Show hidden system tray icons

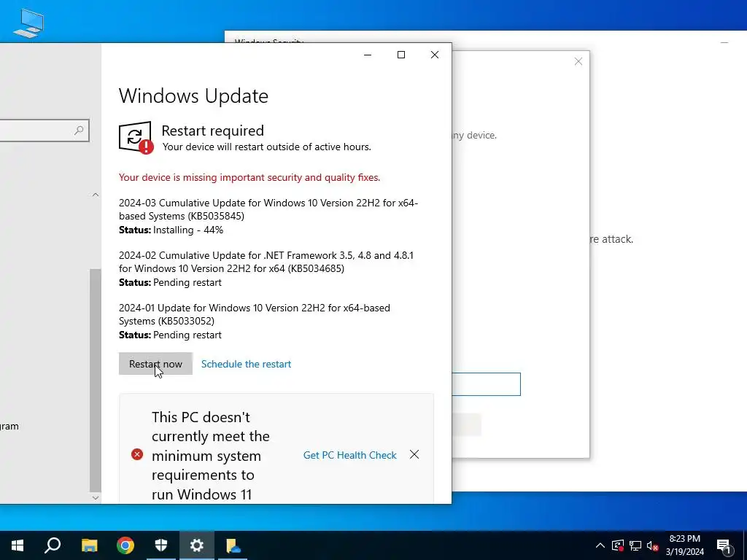point(600,545)
